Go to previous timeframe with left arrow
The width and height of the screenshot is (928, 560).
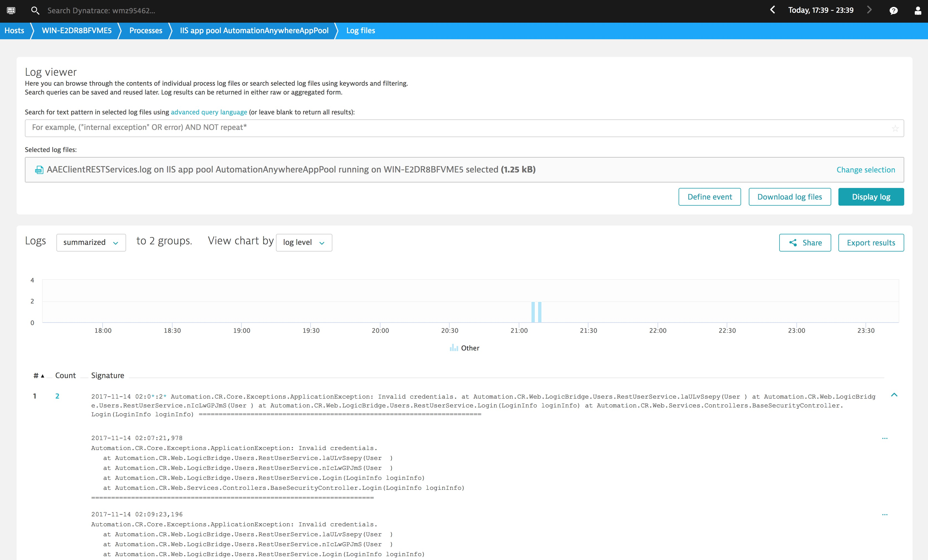pyautogui.click(x=772, y=10)
